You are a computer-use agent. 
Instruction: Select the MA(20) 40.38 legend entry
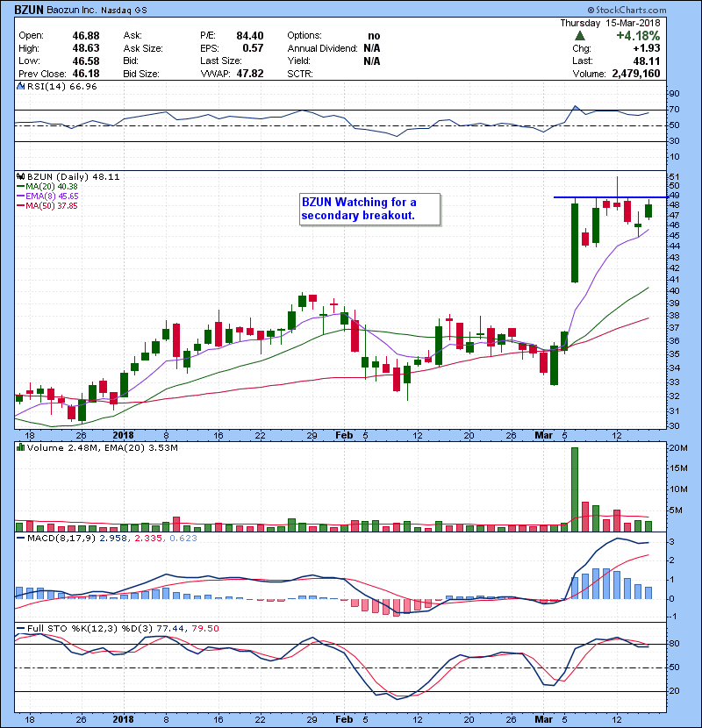point(48,186)
